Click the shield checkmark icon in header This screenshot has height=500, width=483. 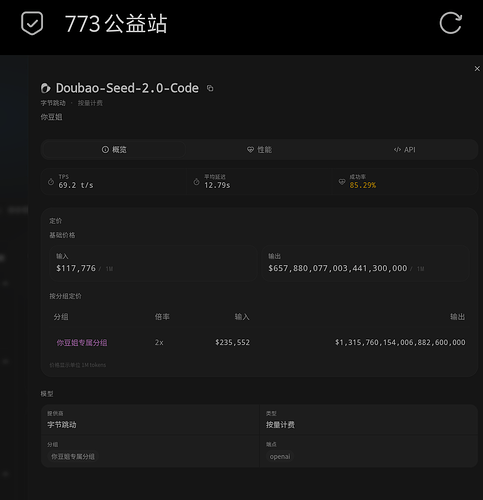32,23
